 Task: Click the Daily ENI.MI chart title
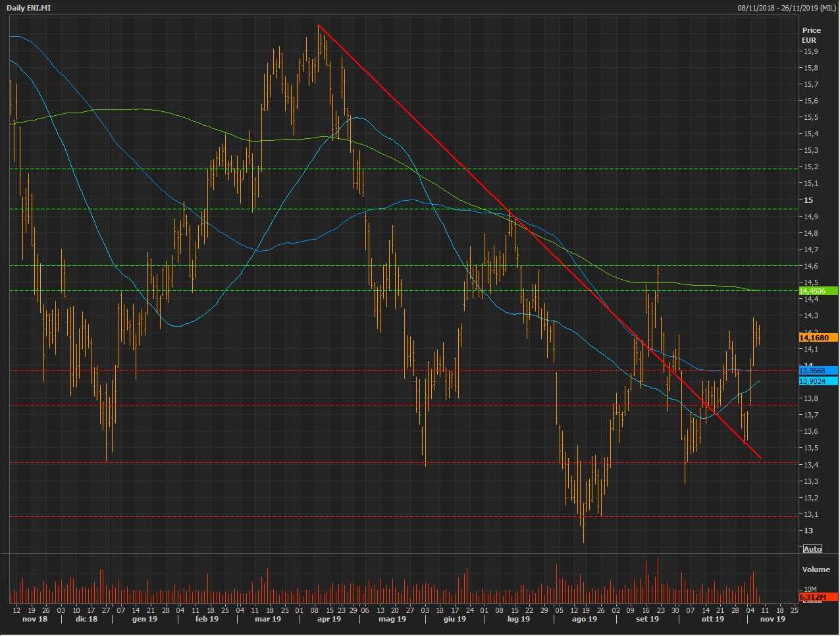[x=29, y=7]
